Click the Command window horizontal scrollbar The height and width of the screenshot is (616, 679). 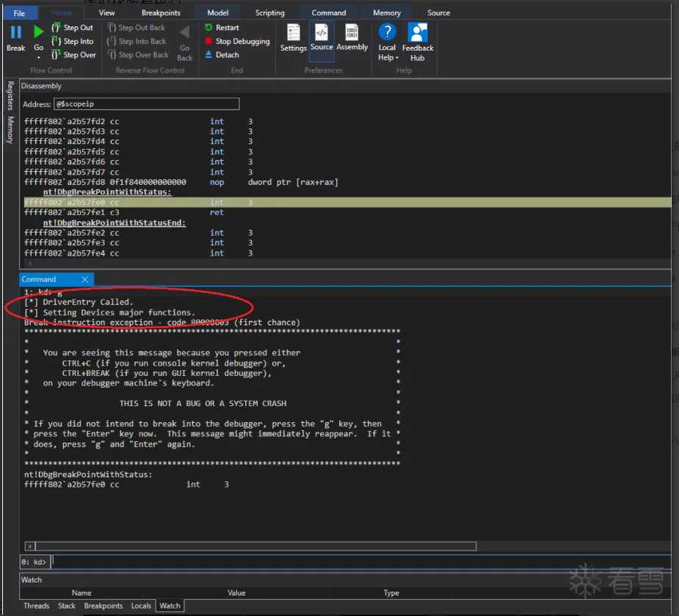tap(250, 546)
